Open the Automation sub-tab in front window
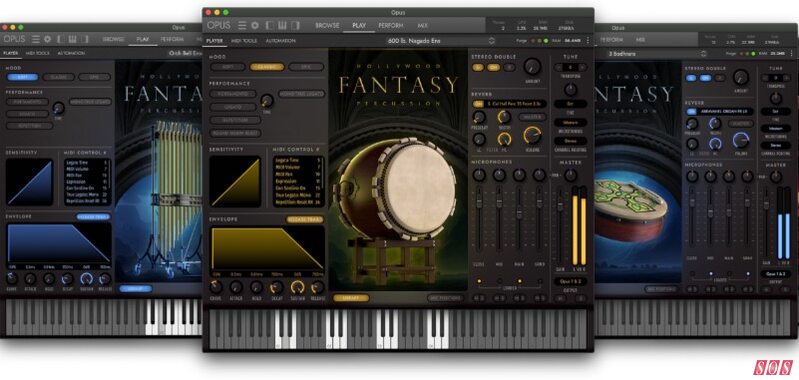 pyautogui.click(x=280, y=41)
